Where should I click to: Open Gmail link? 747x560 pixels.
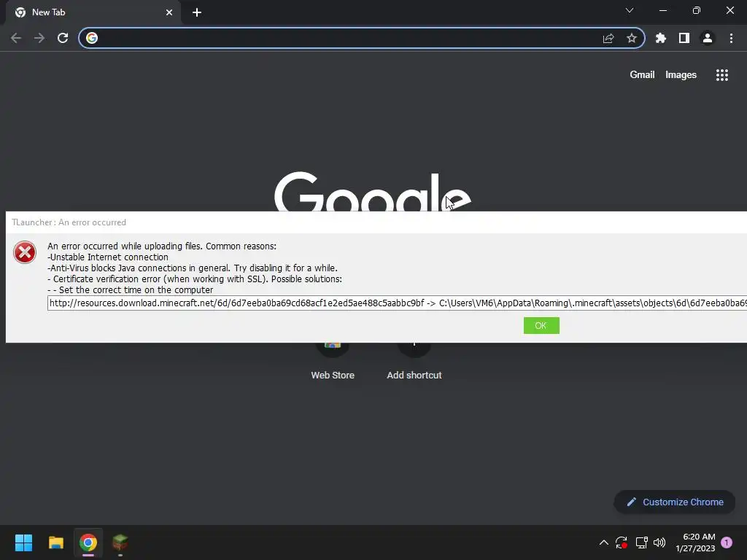[x=642, y=75]
